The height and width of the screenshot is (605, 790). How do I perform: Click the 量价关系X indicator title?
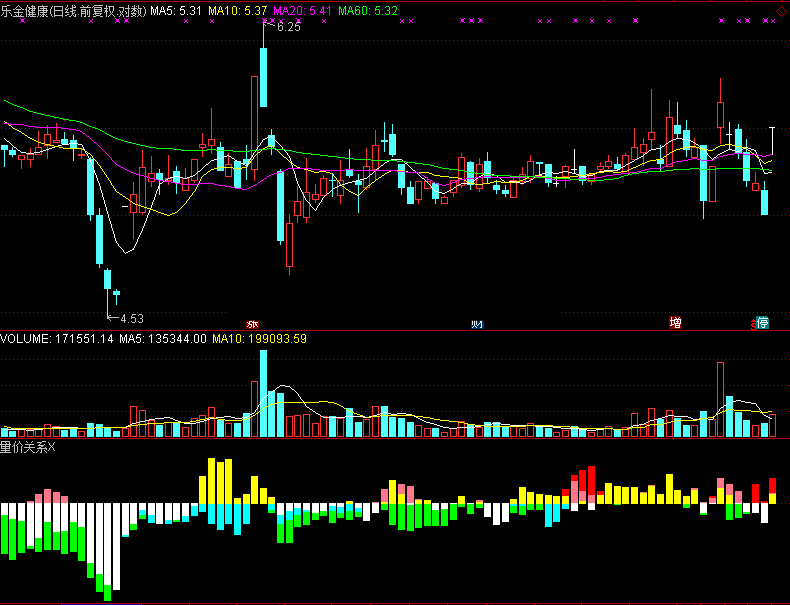point(28,447)
